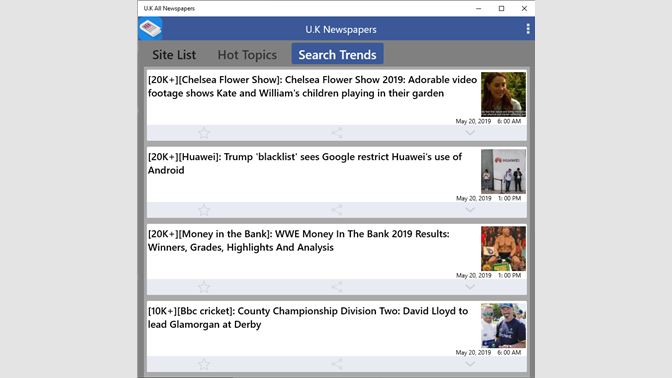
Task: Click the WWE wrestler thumbnail image
Action: pos(503,248)
